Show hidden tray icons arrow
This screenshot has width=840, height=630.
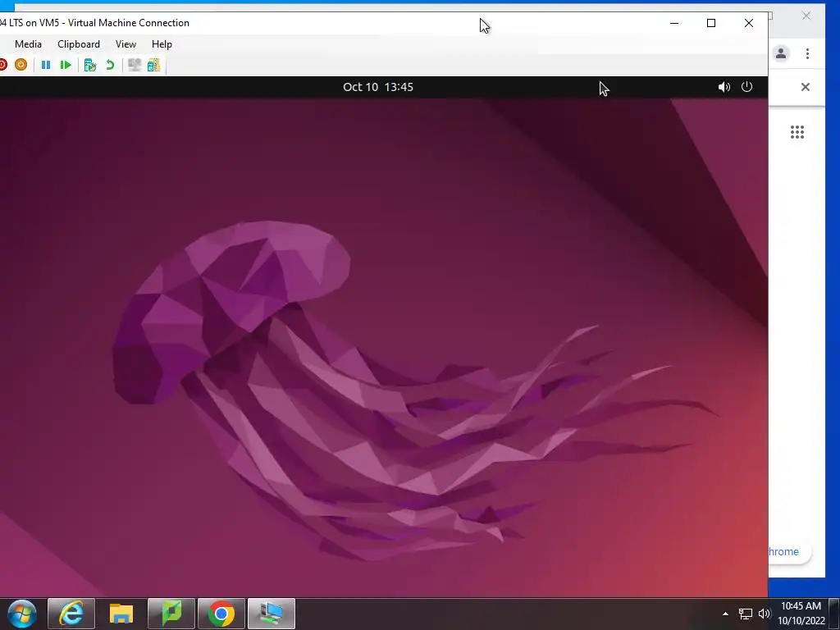pos(725,614)
